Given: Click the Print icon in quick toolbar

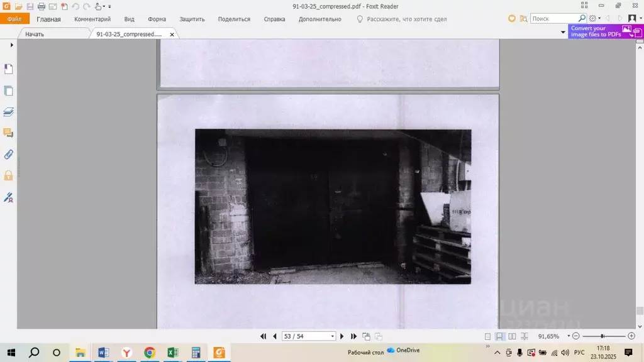Looking at the screenshot, I should click(x=41, y=6).
